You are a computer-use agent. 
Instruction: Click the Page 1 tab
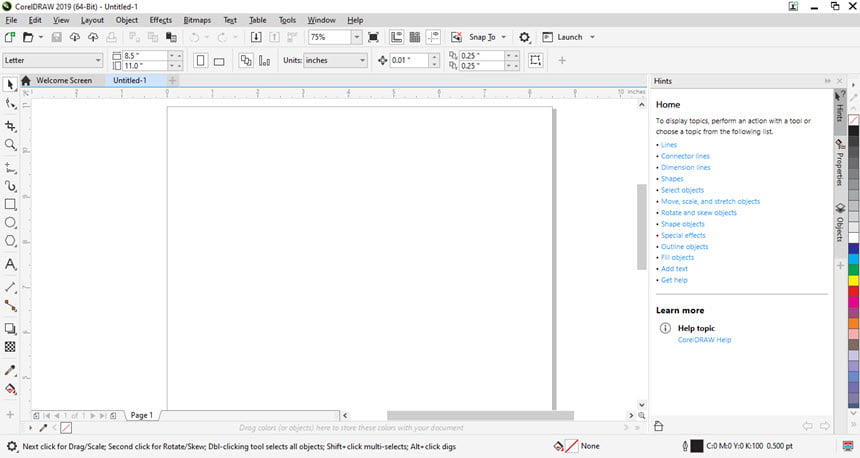pos(142,415)
